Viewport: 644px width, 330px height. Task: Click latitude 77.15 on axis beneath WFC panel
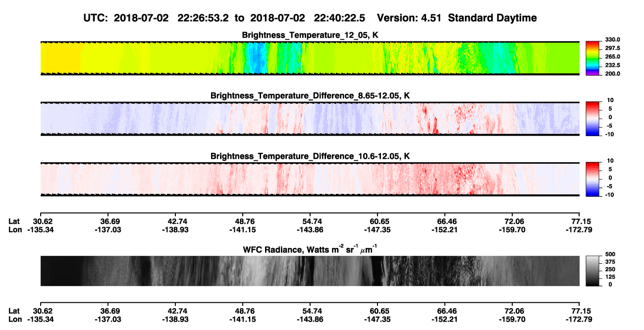583,311
